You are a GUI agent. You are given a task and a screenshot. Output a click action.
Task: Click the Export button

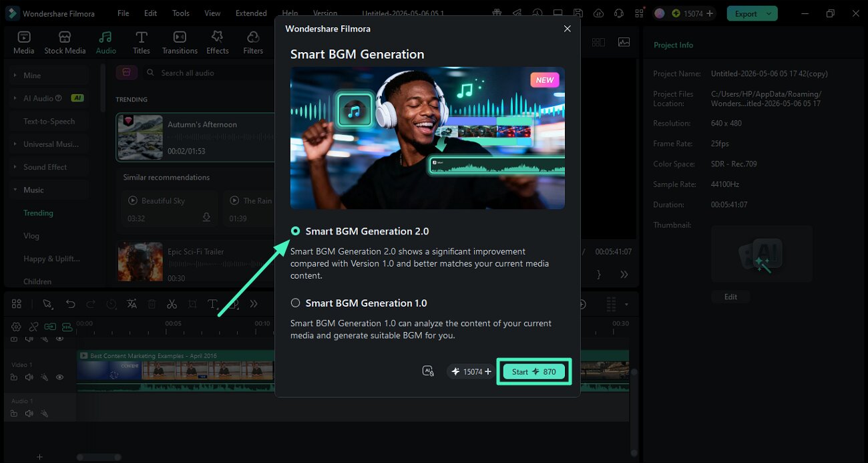tap(746, 13)
